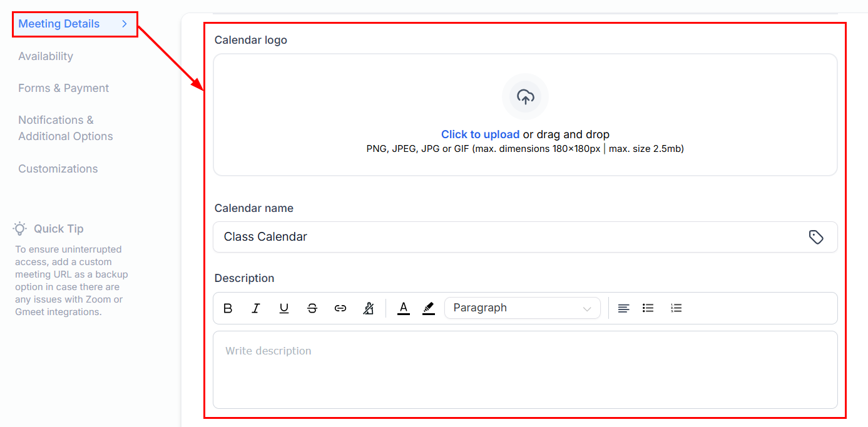
Task: Click the tag icon in Calendar name field
Action: (x=815, y=237)
